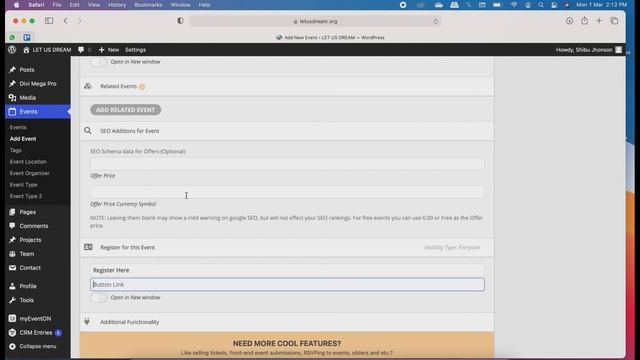Open a new tab with plus icon
Image resolution: width=640 pixels, height=360 pixels.
(x=599, y=21)
